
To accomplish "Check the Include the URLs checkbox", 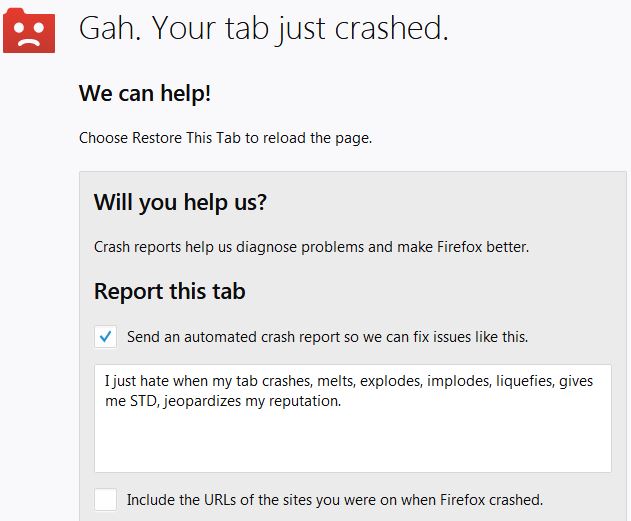I will click(105, 499).
